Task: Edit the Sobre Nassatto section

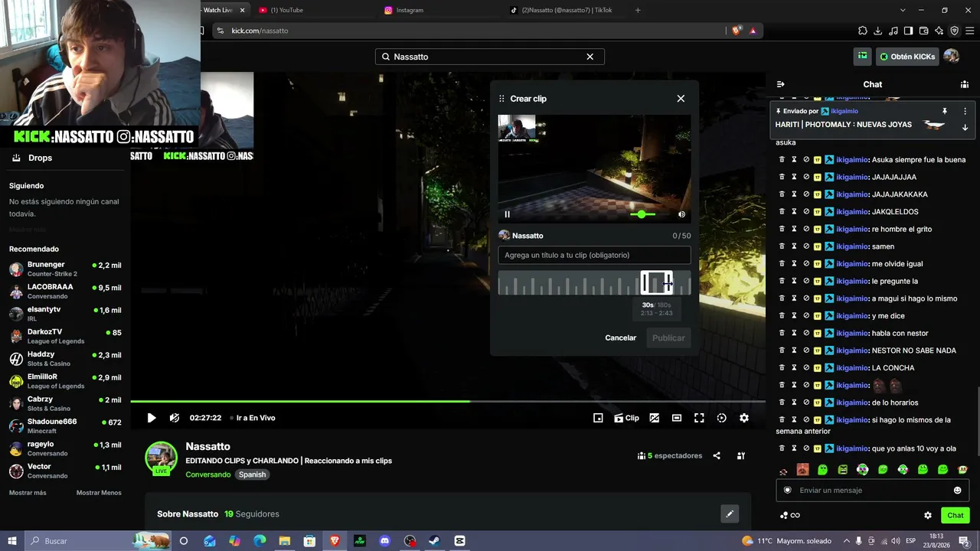Action: pos(730,514)
